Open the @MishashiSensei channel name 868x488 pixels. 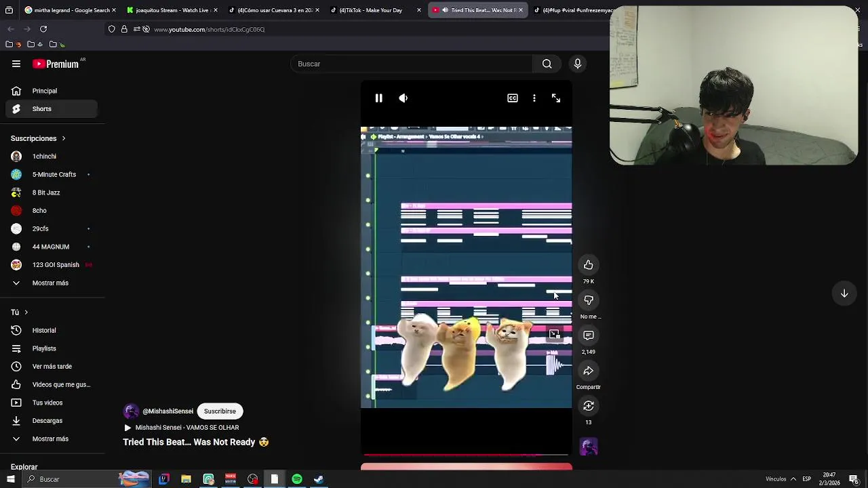tap(167, 411)
